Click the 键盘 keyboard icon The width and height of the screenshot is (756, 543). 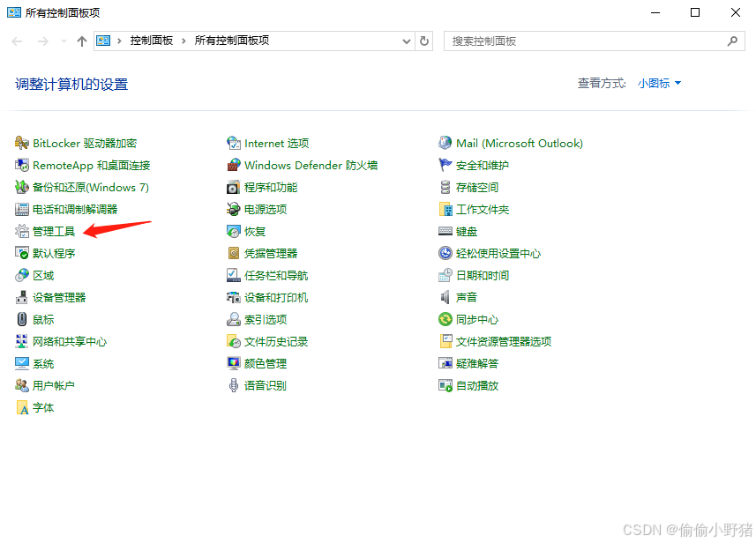(445, 231)
